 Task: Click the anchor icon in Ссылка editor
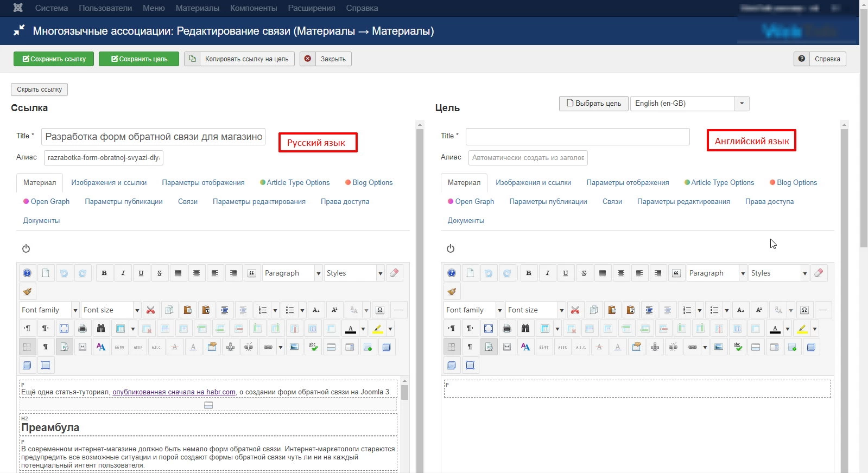point(231,347)
